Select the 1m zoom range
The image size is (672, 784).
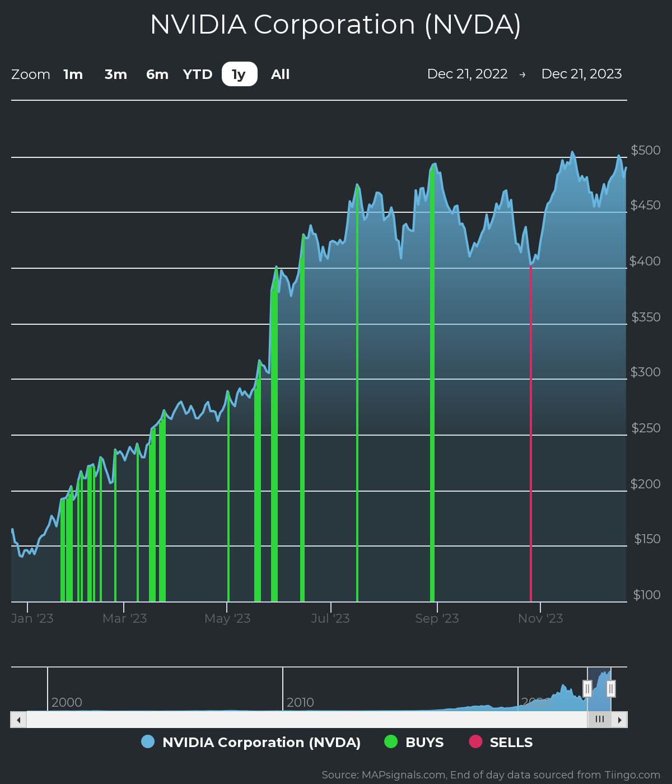(73, 74)
